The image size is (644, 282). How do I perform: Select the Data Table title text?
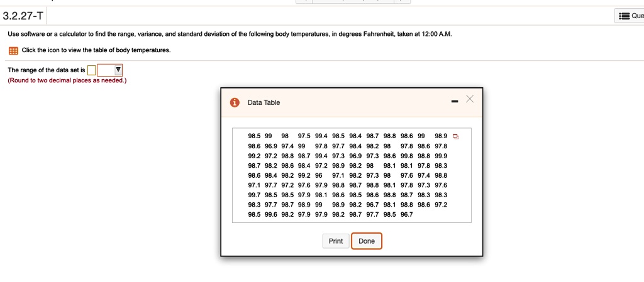(264, 102)
